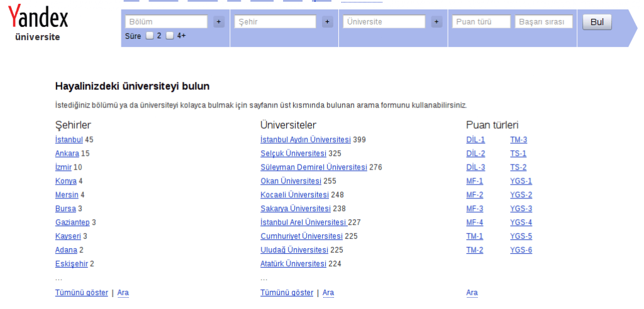Screen dimensions: 644x309
Task: Check the Süre 4+ checkbox
Action: click(x=170, y=36)
